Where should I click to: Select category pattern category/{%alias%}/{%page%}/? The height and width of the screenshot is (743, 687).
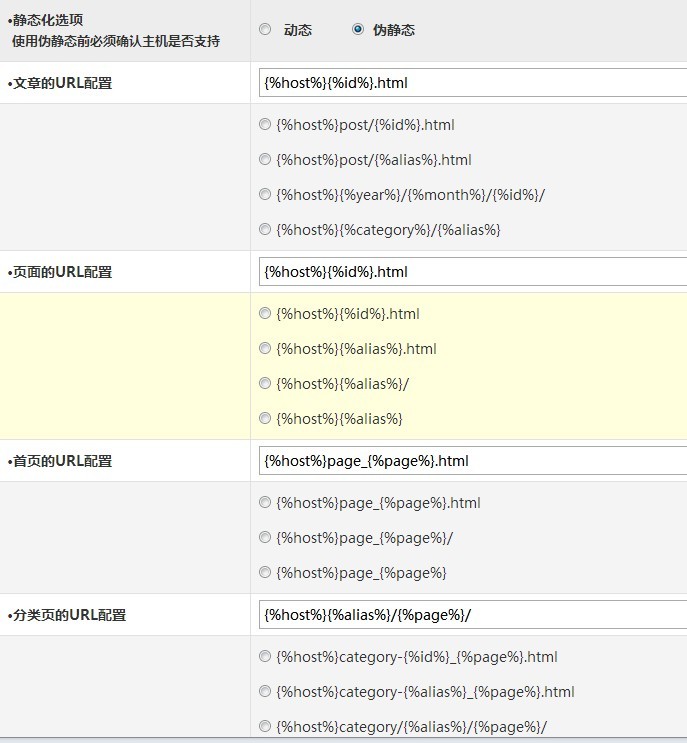(265, 727)
